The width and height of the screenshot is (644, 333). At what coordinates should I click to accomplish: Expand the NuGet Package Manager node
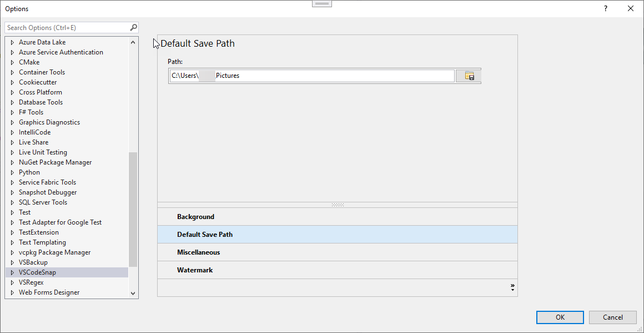(x=12, y=162)
